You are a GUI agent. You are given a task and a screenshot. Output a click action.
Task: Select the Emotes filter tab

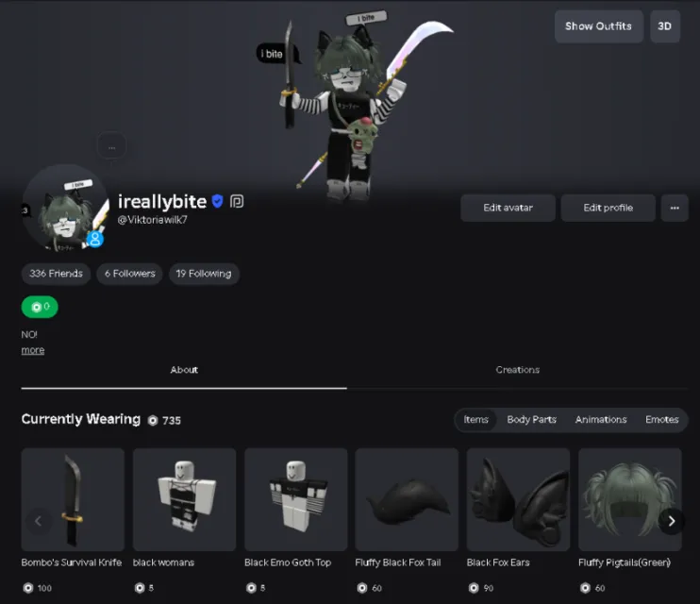tap(662, 419)
